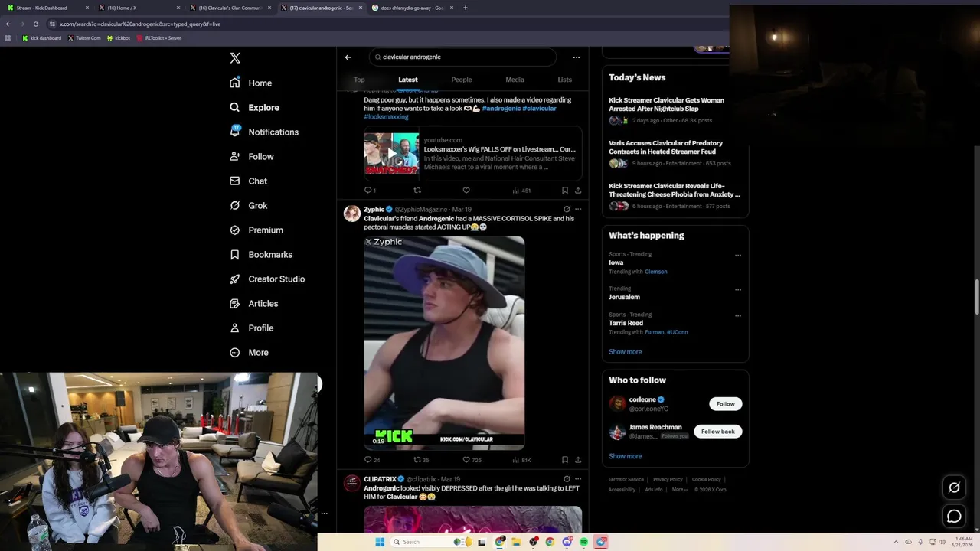
Task: Open Articles in the sidebar
Action: [254, 303]
